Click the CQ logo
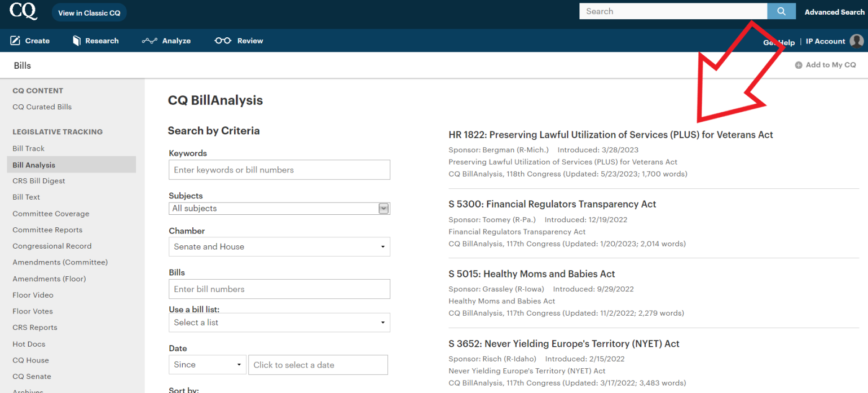This screenshot has height=393, width=868. [24, 11]
